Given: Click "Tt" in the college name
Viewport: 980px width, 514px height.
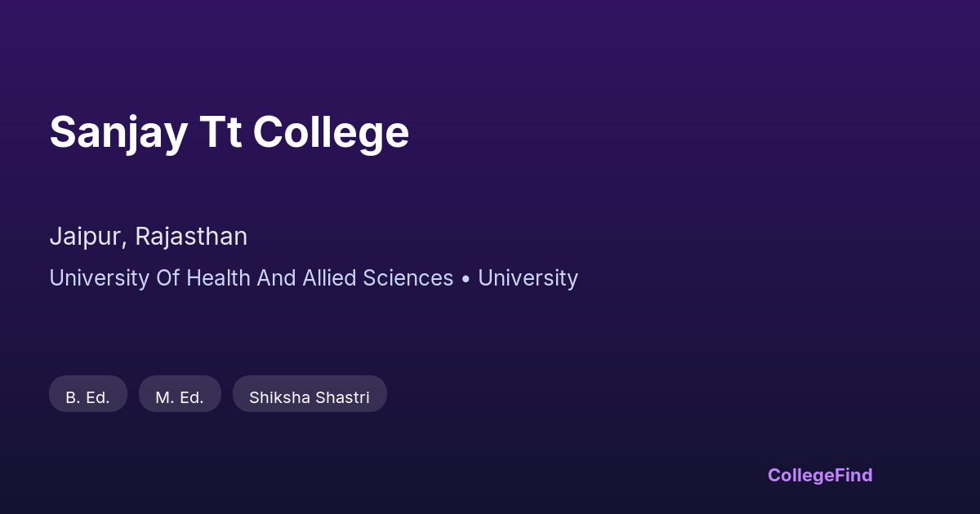Looking at the screenshot, I should tap(220, 132).
